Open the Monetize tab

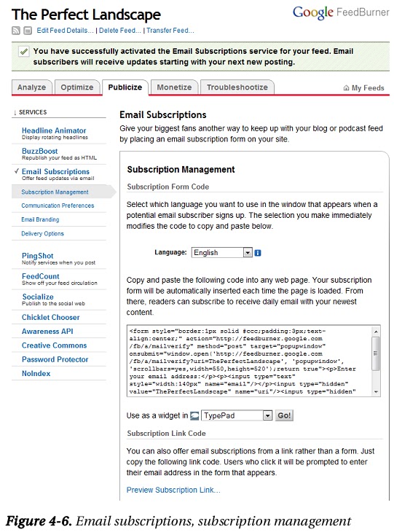point(174,87)
